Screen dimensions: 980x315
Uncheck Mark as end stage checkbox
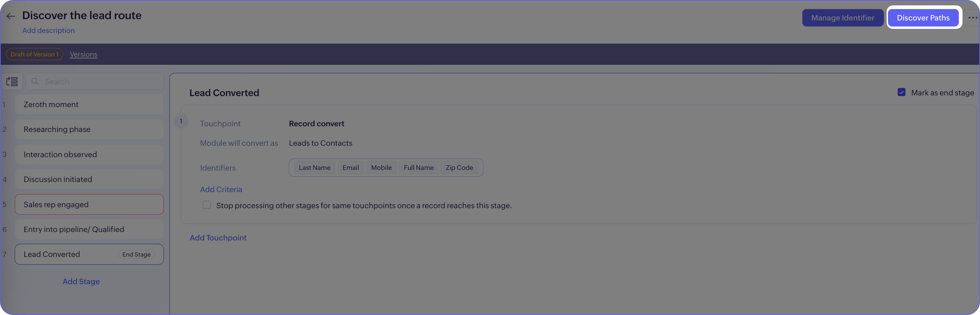[x=901, y=92]
